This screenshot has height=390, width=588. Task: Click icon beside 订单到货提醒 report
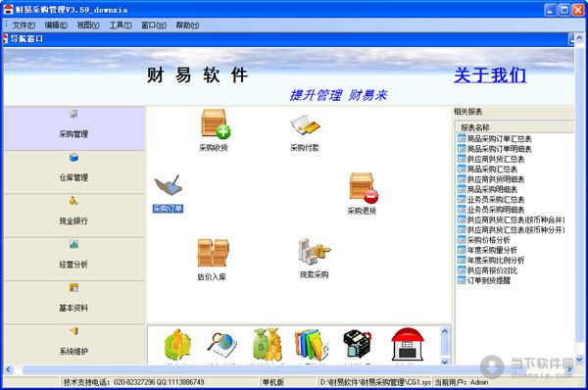462,280
